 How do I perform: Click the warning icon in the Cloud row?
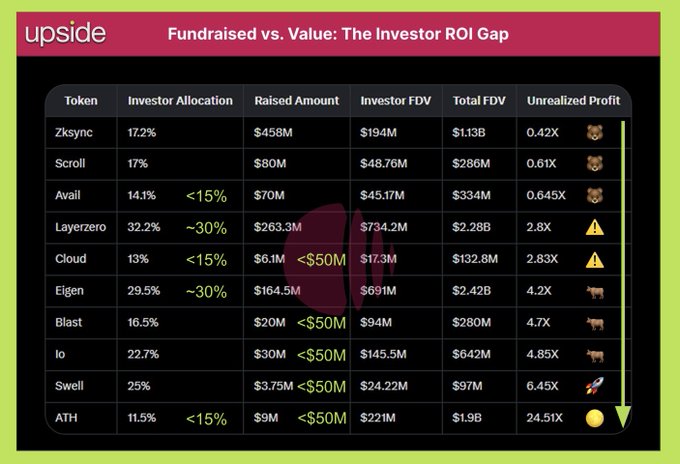click(594, 260)
